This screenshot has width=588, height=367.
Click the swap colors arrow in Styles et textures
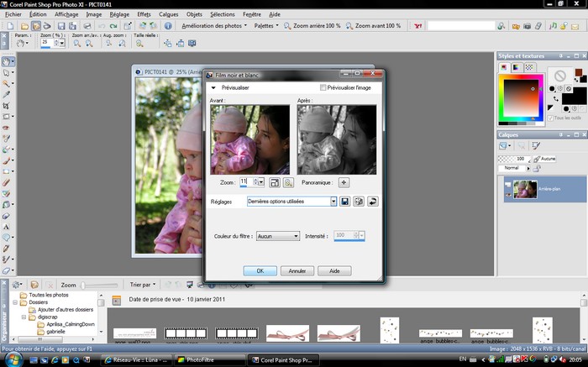(x=556, y=99)
